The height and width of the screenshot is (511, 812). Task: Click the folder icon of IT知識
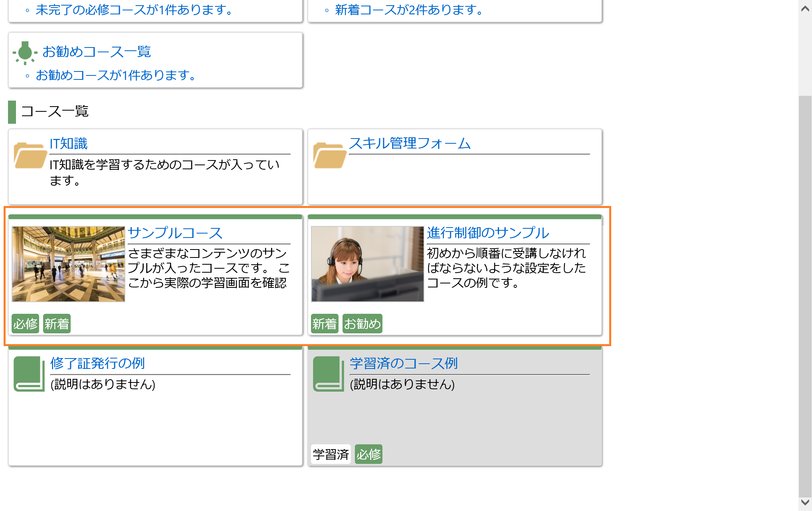coord(30,155)
